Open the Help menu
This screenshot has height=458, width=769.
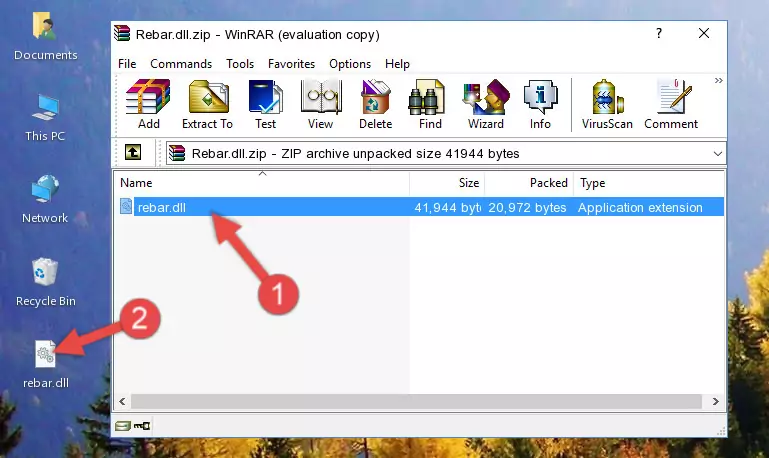pyautogui.click(x=397, y=64)
